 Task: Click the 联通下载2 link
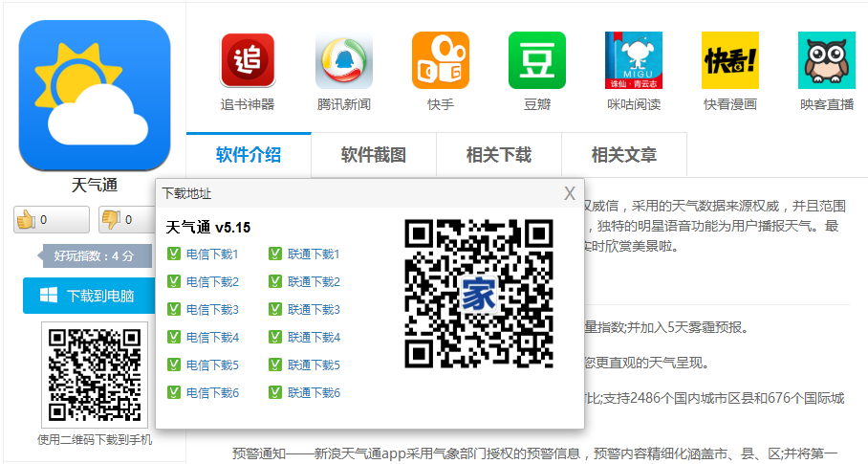314,282
